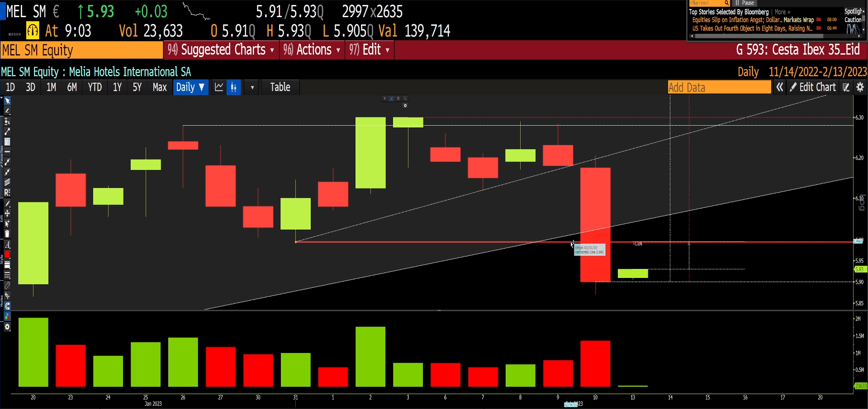Collapse panel with double-chevron icon
Screen dimensions: 868x409
[780, 87]
